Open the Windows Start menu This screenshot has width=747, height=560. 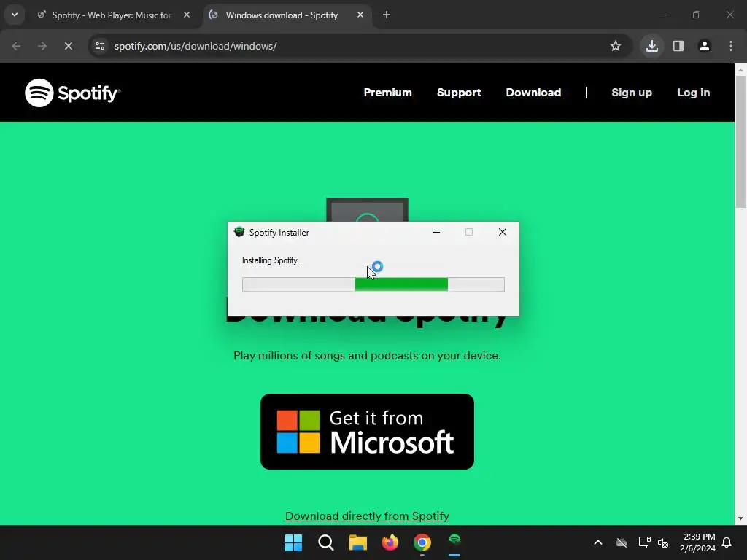pyautogui.click(x=293, y=542)
